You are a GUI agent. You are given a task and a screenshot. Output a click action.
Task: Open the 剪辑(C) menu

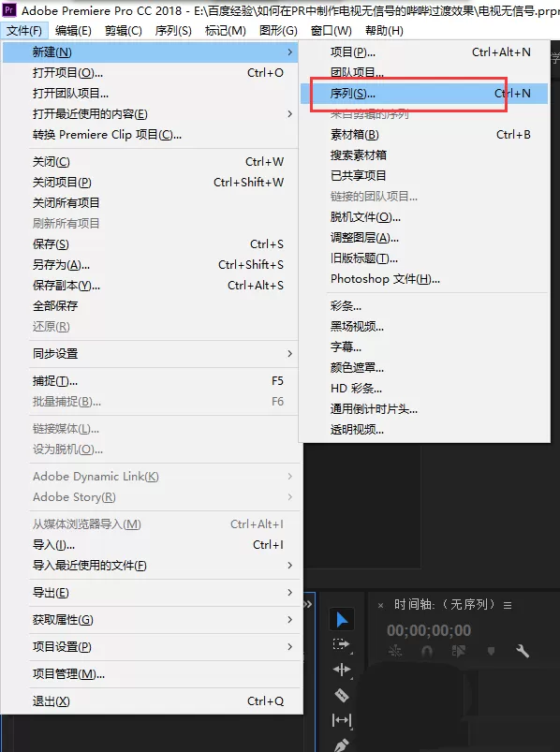coord(124,31)
